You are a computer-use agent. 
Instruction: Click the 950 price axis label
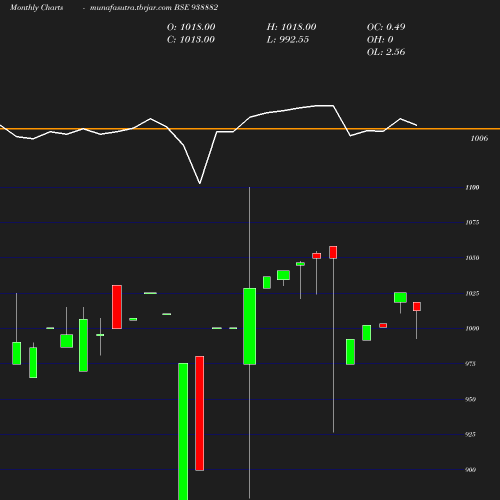tap(470, 399)
